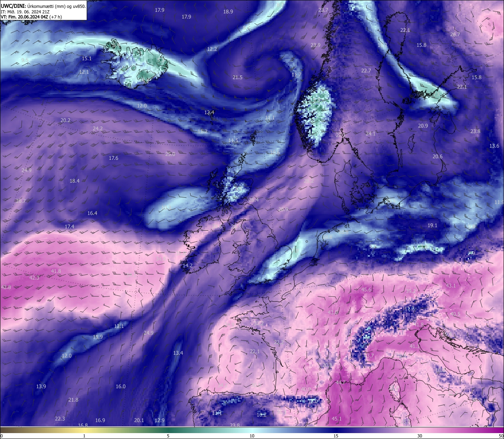
Task: Click the 20.9 value over the Baltic
Action: coord(423,126)
